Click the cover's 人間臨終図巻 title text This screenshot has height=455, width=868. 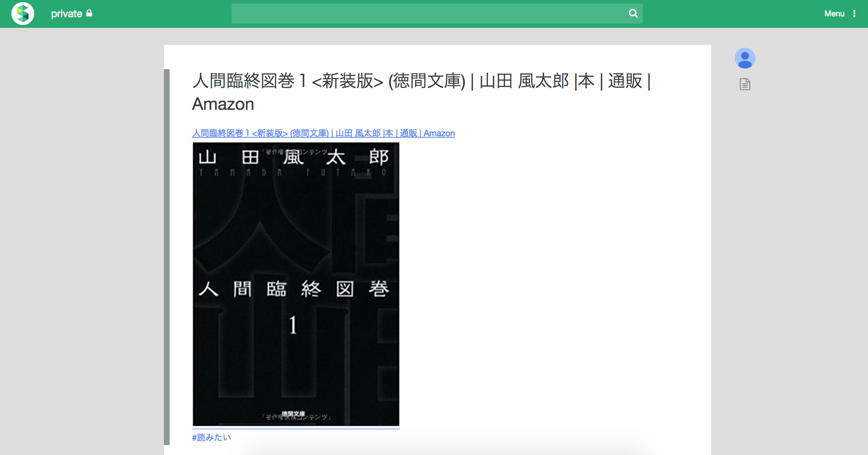click(294, 288)
